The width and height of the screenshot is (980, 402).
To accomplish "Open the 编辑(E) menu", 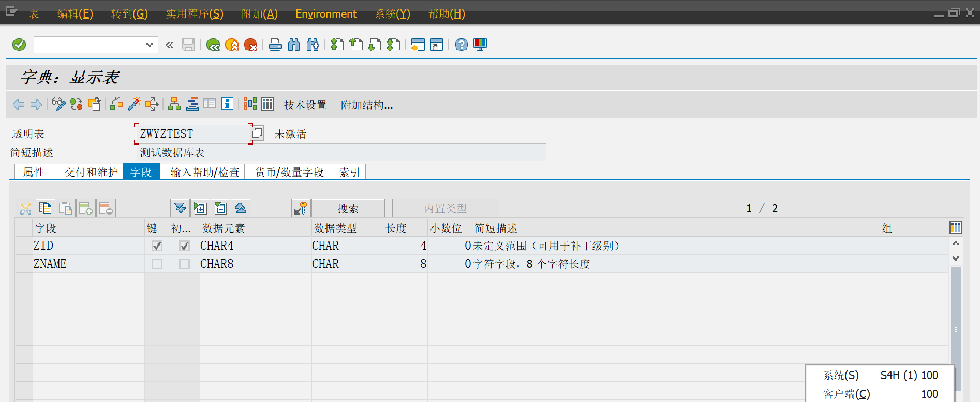I will (75, 14).
